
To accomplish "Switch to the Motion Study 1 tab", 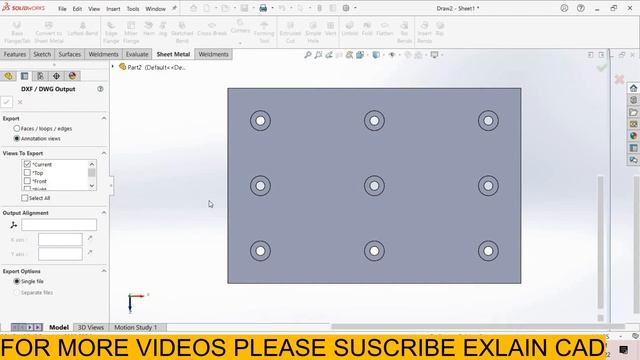I will tap(136, 327).
